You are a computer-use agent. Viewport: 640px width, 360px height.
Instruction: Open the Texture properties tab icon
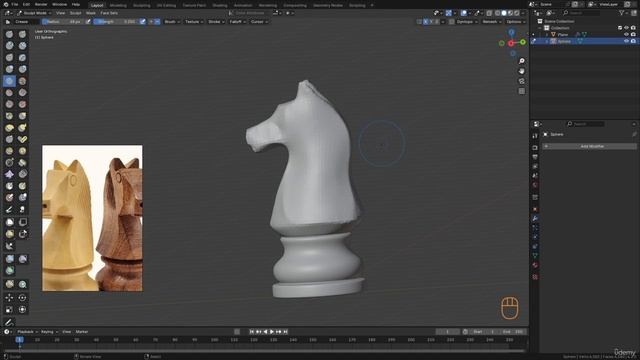535,277
